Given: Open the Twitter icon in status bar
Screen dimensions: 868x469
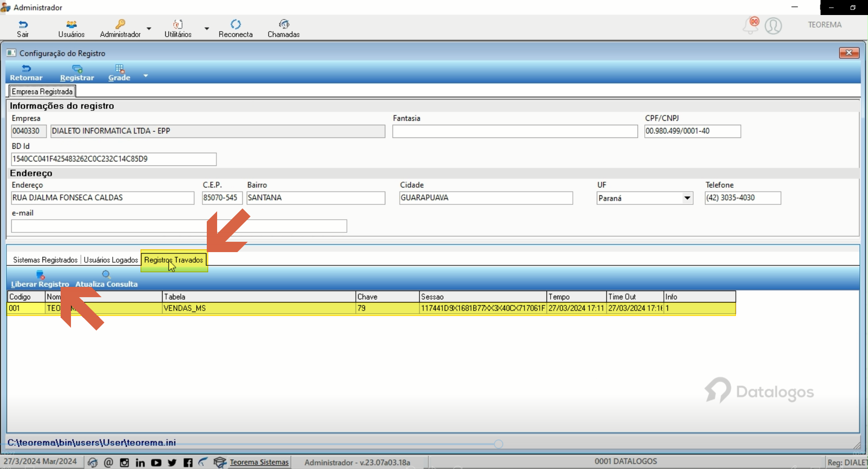Looking at the screenshot, I should (x=172, y=462).
